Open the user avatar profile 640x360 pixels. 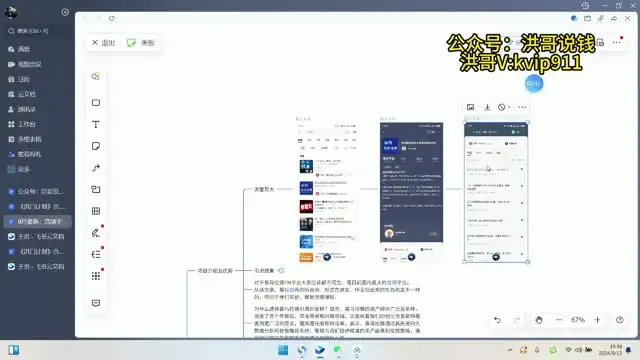coord(11,12)
